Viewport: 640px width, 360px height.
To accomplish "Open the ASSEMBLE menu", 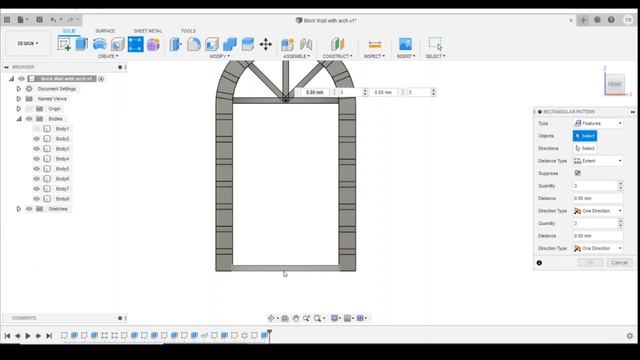I will (296, 56).
